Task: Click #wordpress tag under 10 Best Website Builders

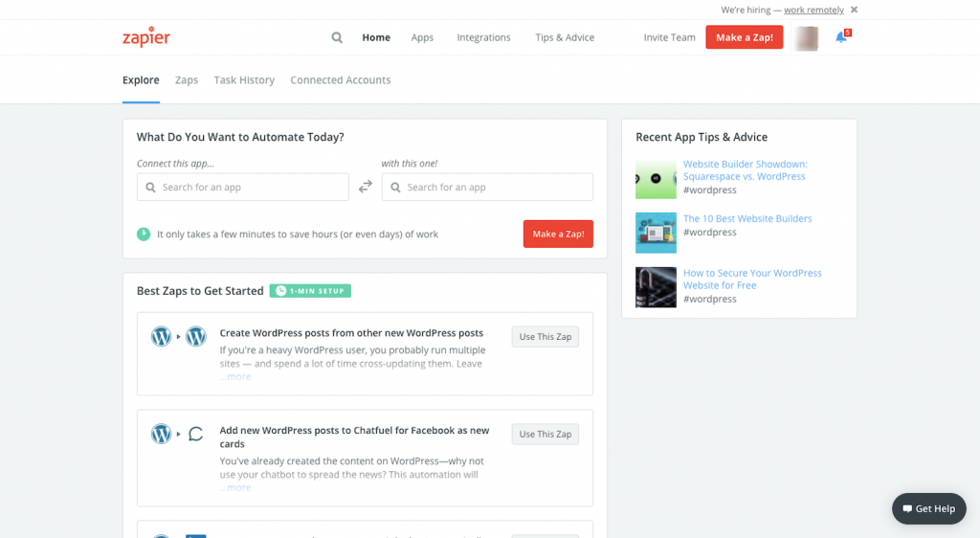Action: pyautogui.click(x=710, y=233)
